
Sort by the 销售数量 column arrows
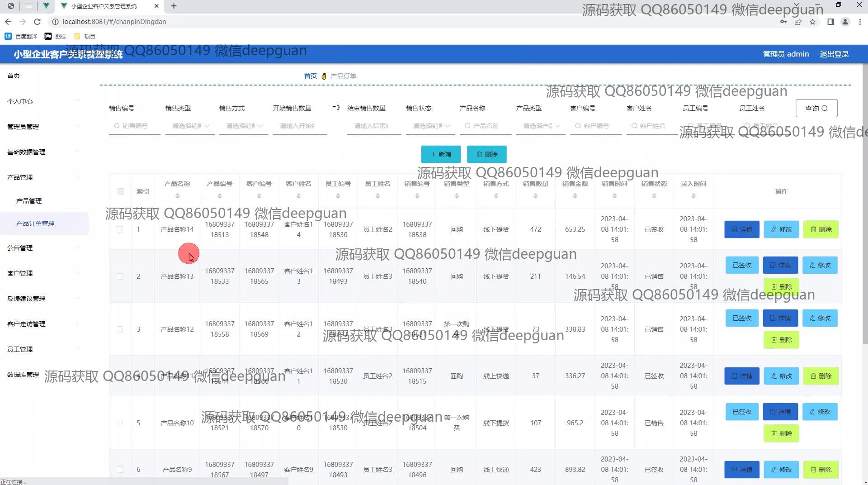tap(535, 196)
